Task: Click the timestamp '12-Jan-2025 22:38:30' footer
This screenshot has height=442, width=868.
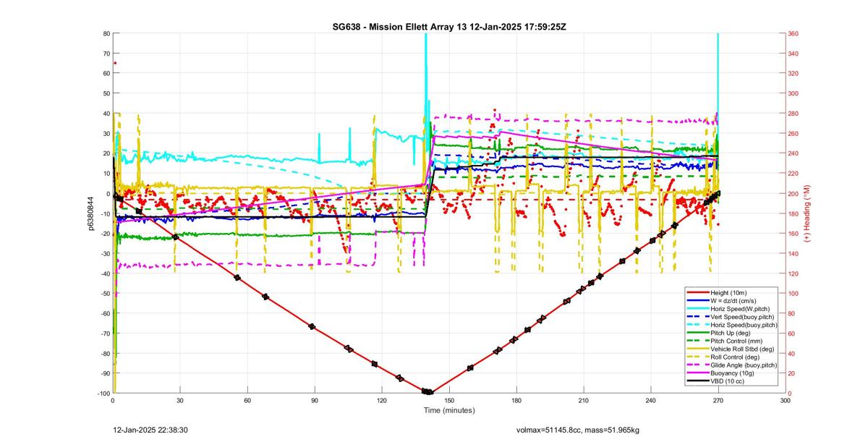Action: pyautogui.click(x=151, y=430)
